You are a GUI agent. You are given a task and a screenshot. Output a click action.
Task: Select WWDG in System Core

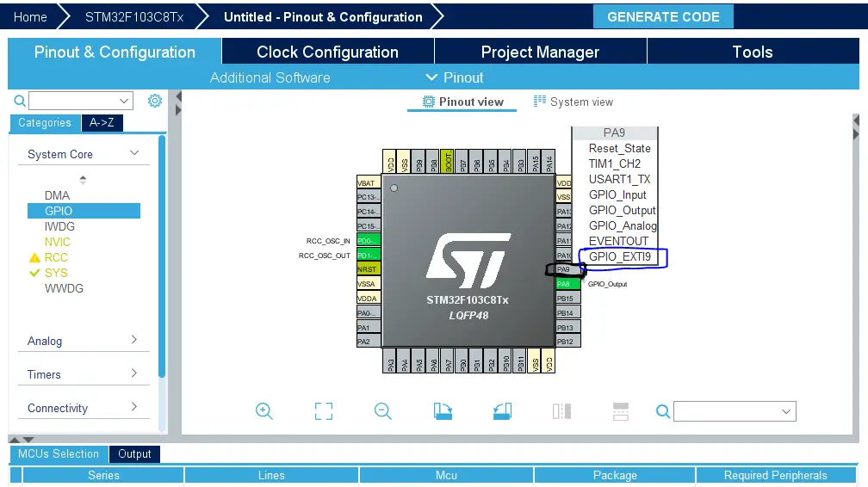[x=64, y=288]
